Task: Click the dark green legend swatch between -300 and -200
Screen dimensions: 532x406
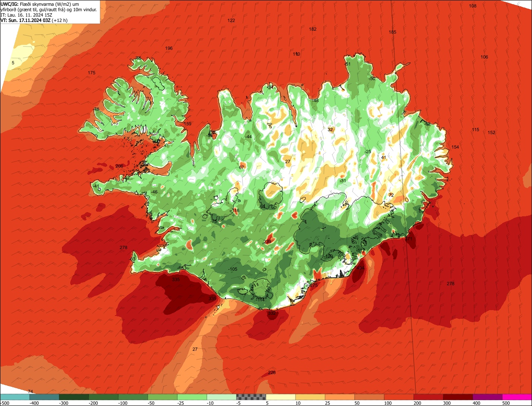Action: pyautogui.click(x=74, y=397)
